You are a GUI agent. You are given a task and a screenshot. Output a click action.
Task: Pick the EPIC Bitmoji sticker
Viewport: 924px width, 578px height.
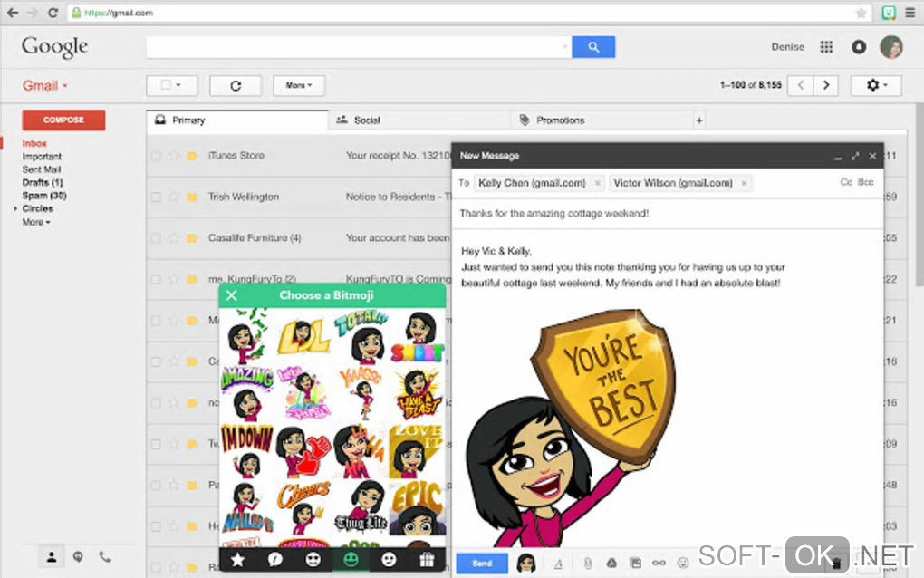[418, 508]
